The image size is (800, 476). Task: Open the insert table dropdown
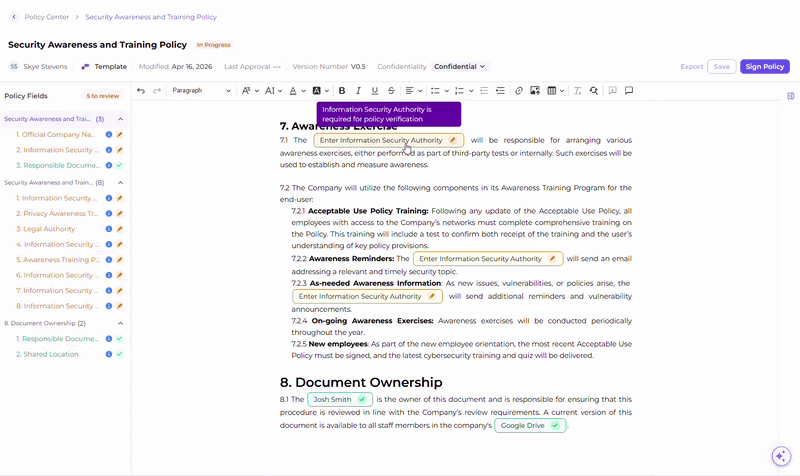(x=555, y=91)
